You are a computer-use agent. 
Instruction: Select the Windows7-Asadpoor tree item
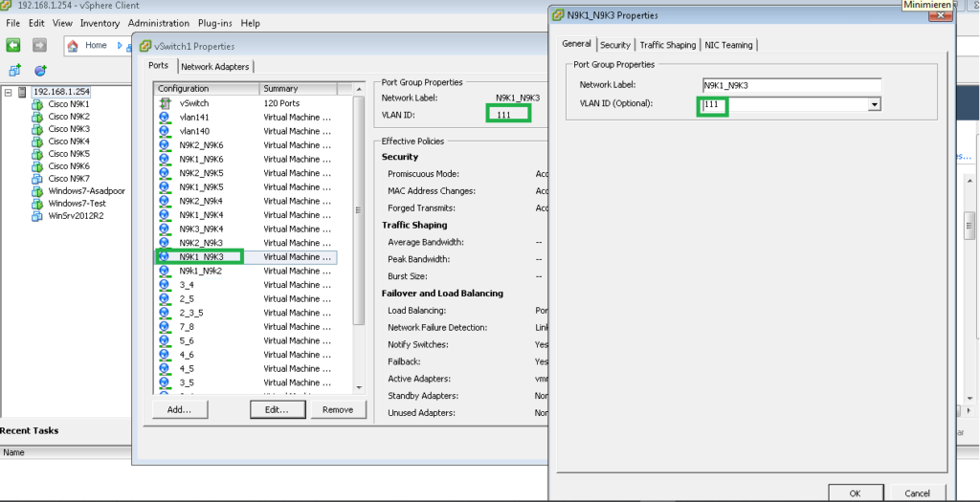[x=86, y=191]
